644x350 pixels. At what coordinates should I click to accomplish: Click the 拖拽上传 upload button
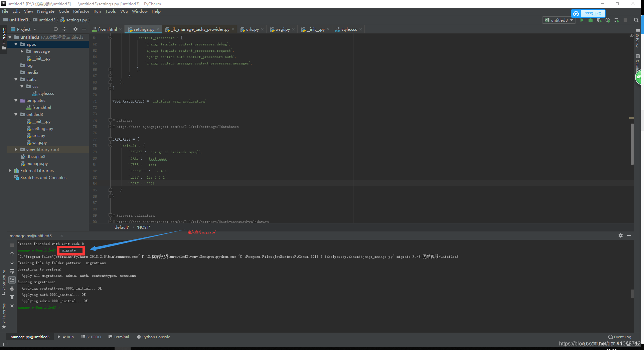click(588, 13)
